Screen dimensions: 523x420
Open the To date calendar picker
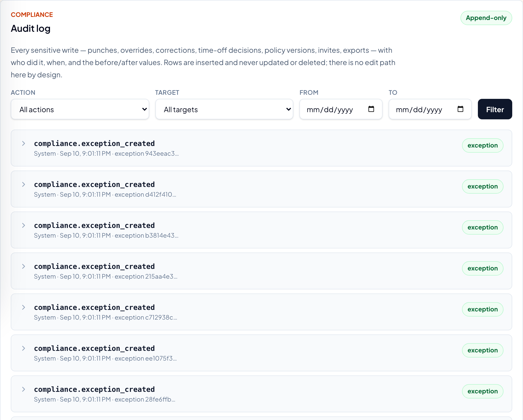[460, 109]
